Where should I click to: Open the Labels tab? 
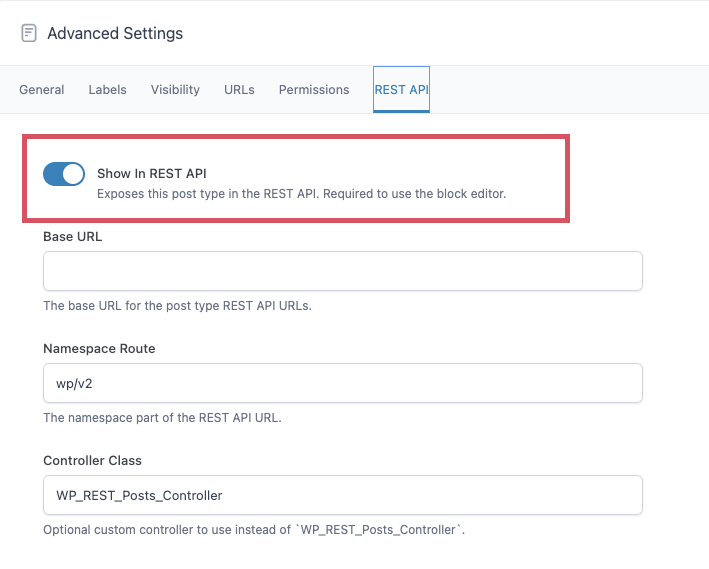[x=107, y=90]
